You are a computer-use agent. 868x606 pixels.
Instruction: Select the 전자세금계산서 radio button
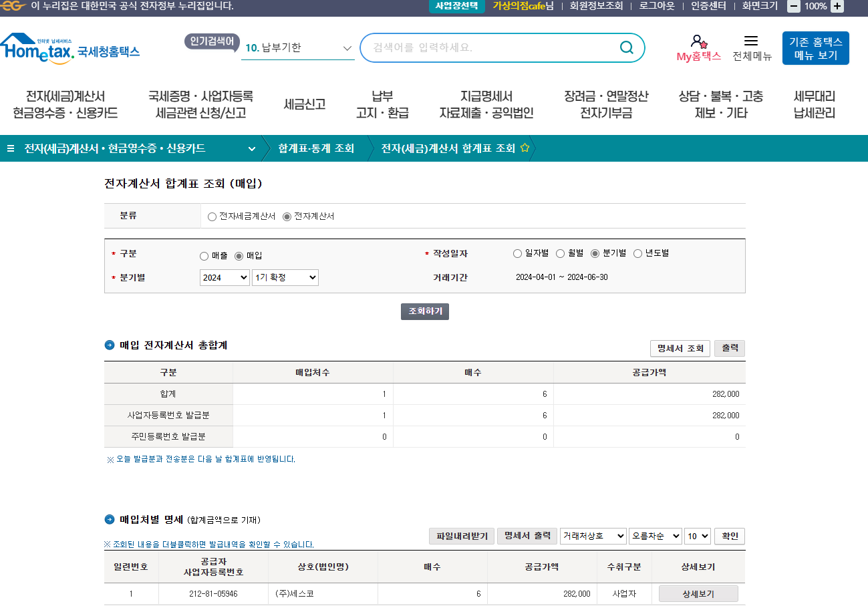coord(212,216)
